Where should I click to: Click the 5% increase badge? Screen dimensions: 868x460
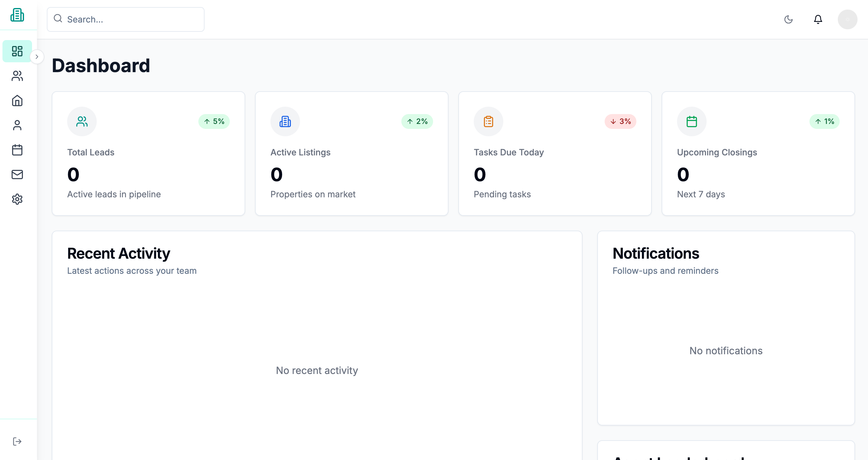(214, 121)
